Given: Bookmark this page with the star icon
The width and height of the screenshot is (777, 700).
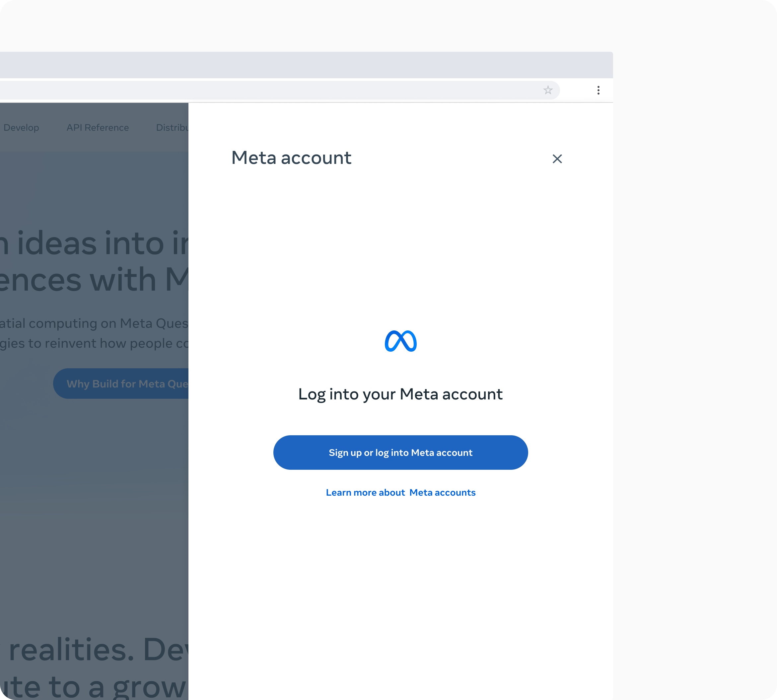Looking at the screenshot, I should point(548,90).
